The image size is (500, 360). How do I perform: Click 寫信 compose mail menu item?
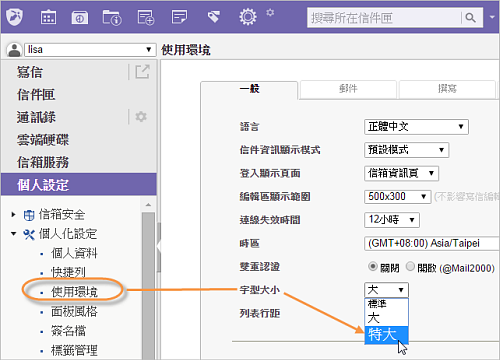[30, 72]
